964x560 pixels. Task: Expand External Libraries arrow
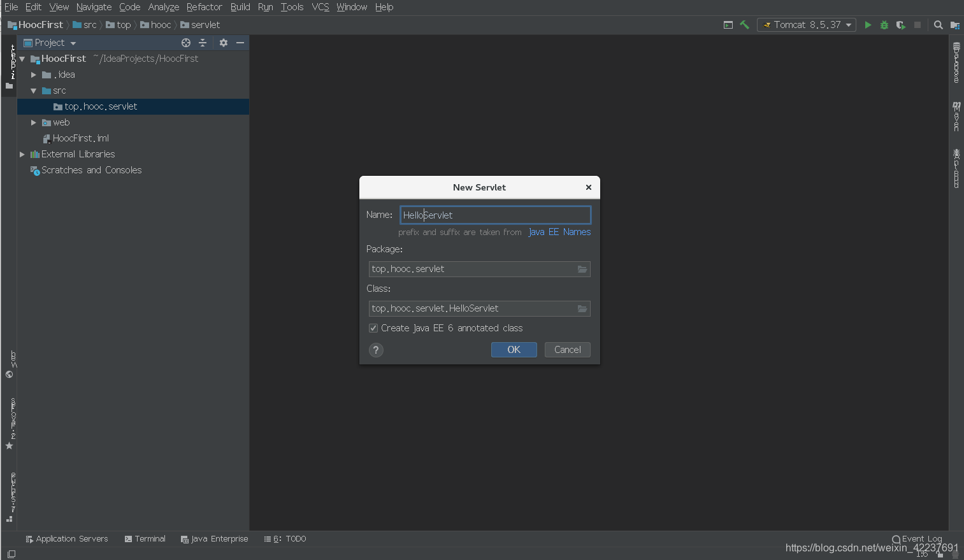click(22, 154)
